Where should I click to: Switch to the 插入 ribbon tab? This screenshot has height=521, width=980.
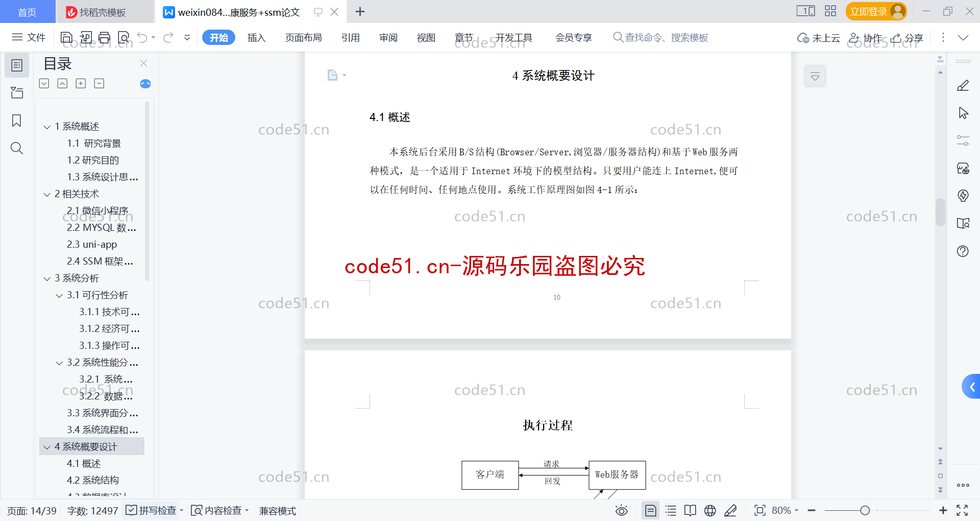point(256,37)
